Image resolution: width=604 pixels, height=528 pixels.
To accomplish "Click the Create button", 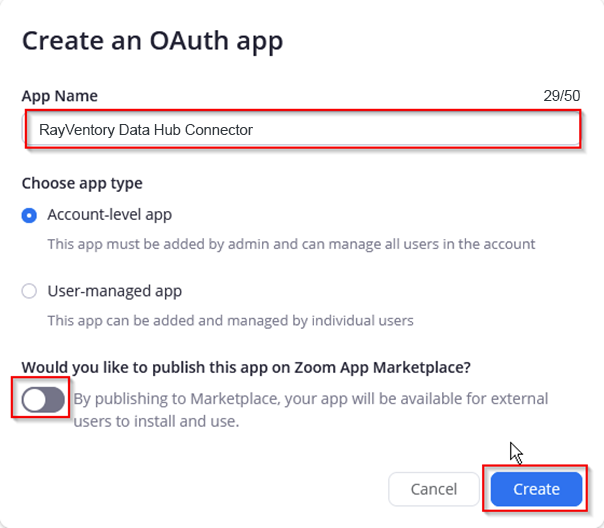I will pyautogui.click(x=536, y=489).
